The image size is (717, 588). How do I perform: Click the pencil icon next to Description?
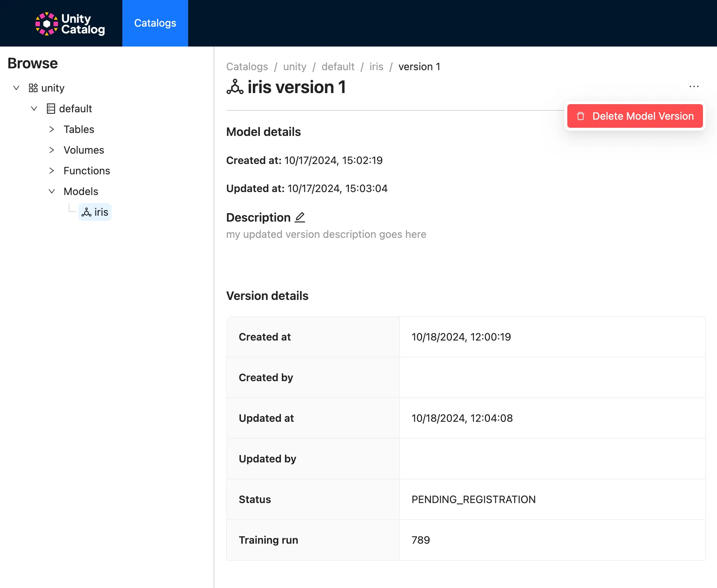click(x=300, y=217)
